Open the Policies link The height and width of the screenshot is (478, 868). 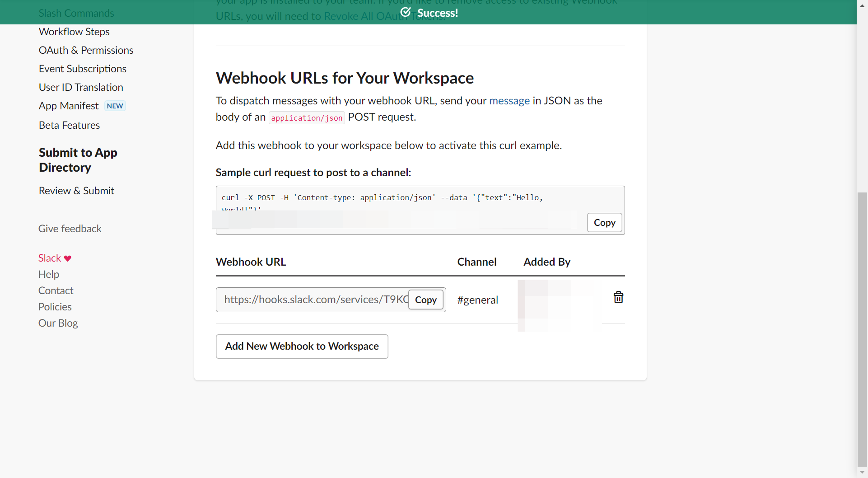55,307
